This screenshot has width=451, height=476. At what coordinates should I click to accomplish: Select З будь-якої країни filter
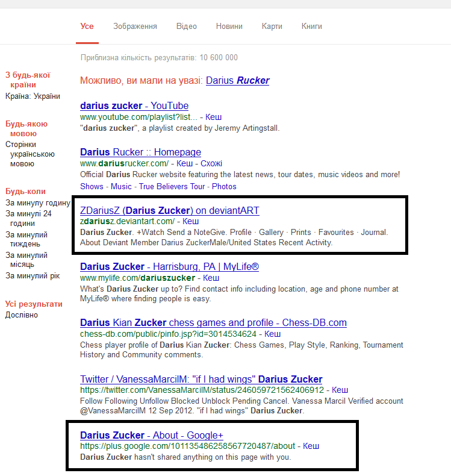click(28, 80)
